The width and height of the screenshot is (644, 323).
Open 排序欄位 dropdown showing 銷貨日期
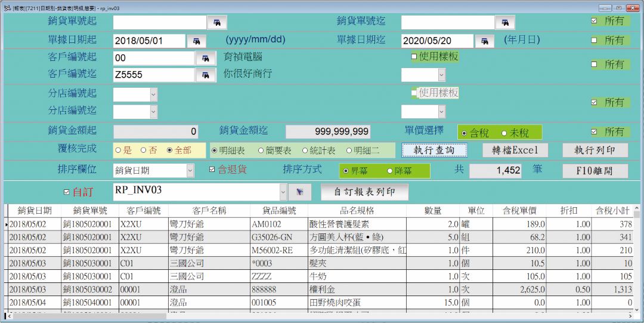190,170
